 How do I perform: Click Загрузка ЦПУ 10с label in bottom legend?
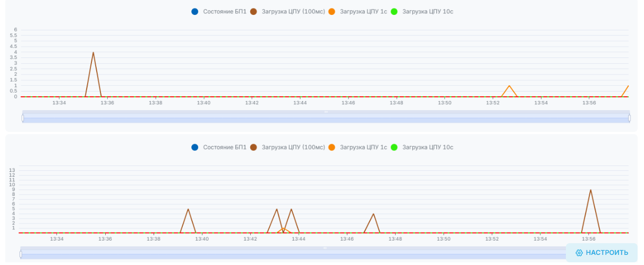coord(428,147)
